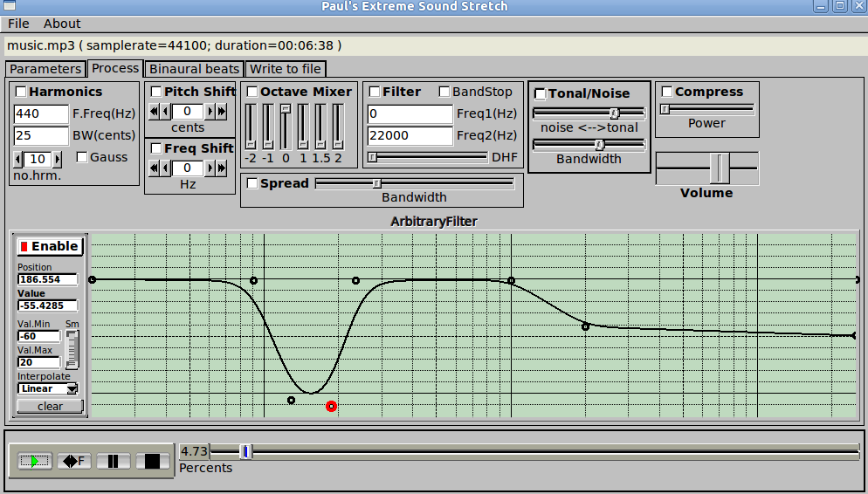Open the File menu

point(18,24)
